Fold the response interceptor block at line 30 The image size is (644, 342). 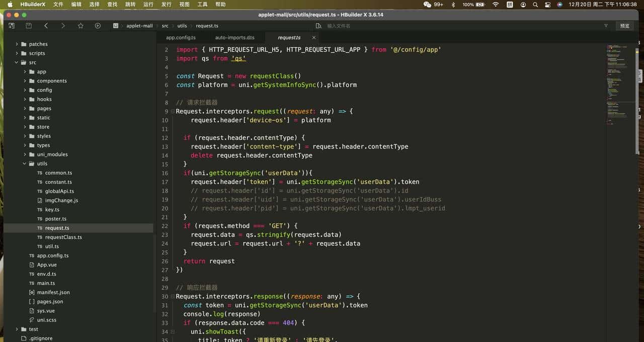point(173,297)
